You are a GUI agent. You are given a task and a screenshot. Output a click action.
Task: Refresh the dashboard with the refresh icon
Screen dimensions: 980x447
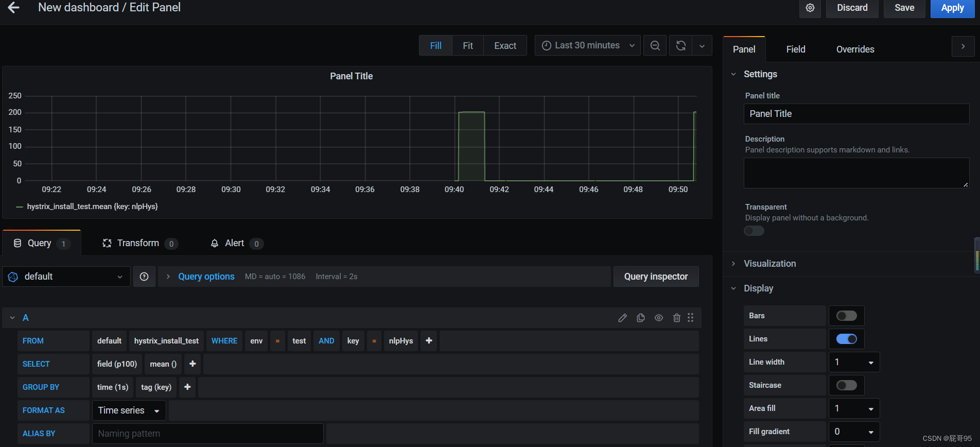[x=680, y=46]
